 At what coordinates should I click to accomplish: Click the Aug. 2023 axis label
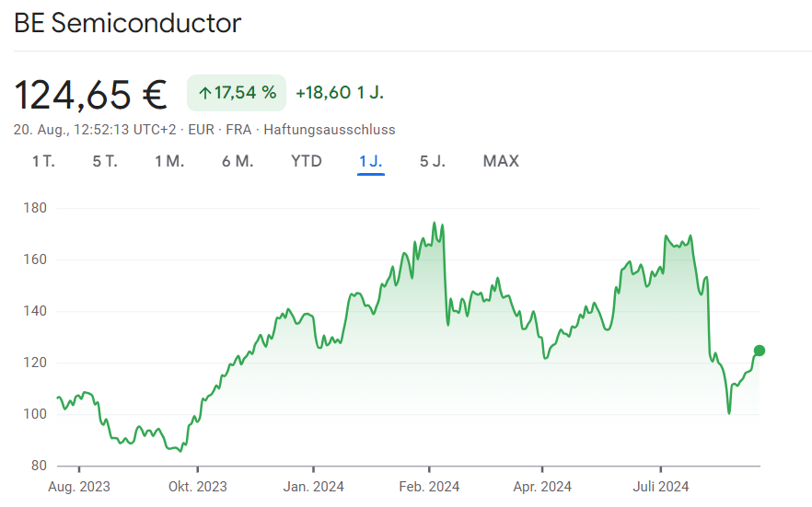point(79,487)
